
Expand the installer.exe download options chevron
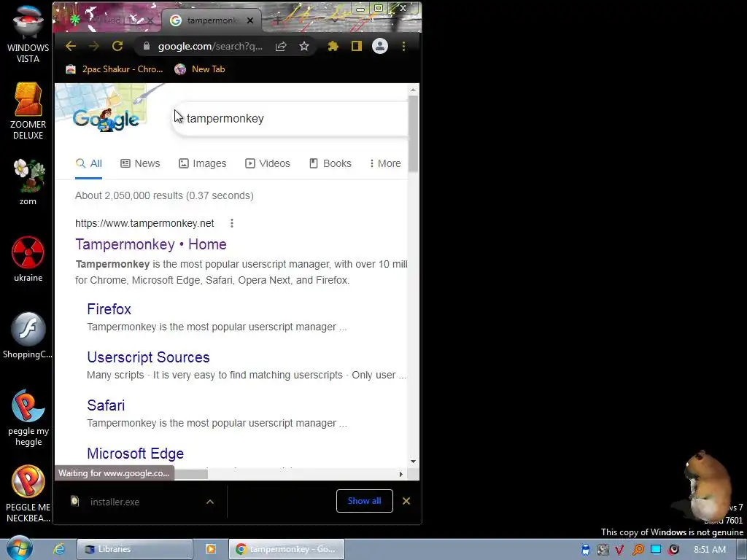coord(209,502)
